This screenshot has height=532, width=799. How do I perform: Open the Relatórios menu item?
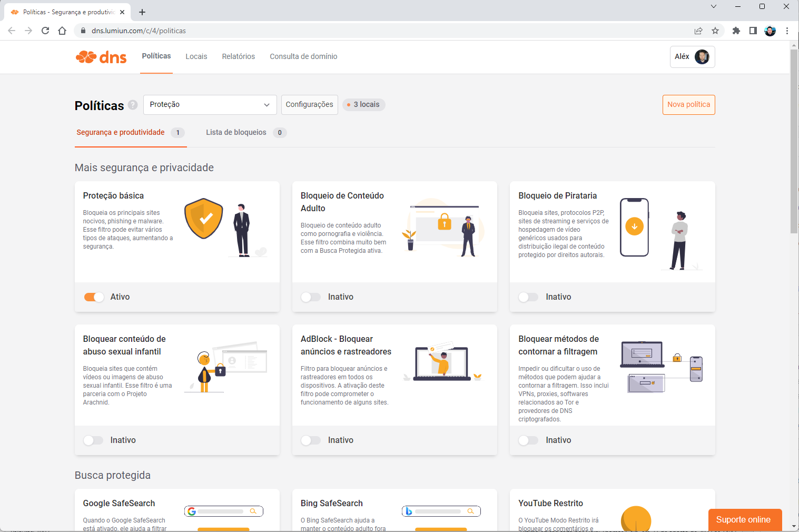coord(239,56)
